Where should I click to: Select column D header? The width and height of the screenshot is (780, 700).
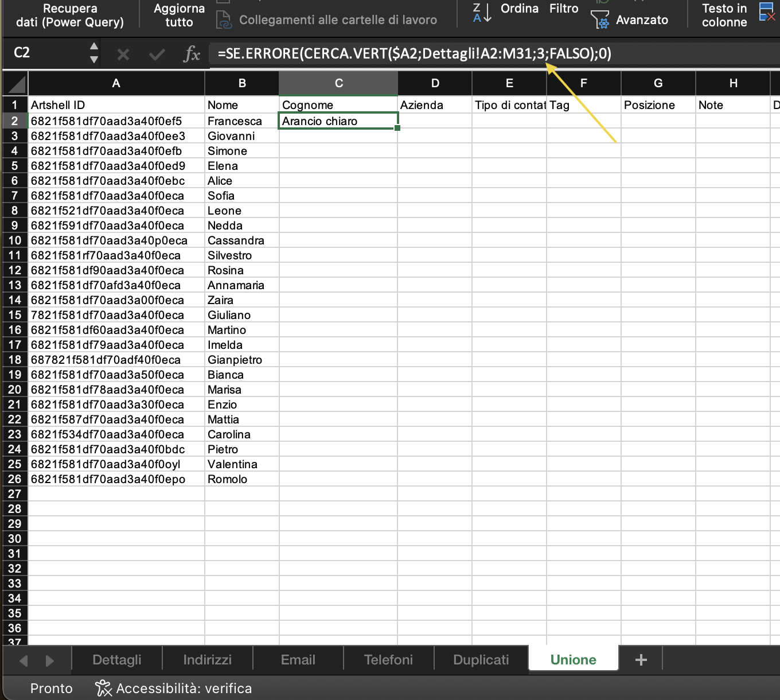tap(435, 84)
